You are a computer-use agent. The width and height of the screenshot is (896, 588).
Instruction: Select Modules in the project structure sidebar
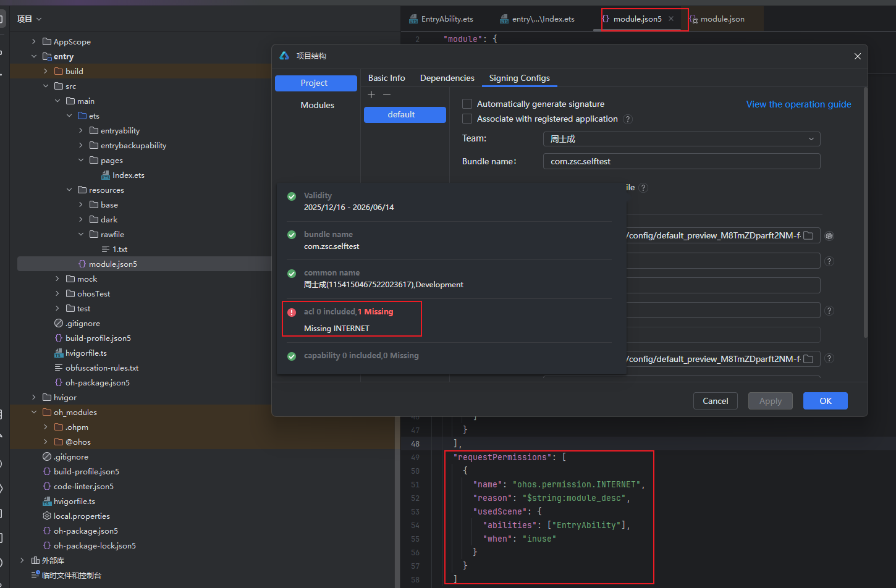[317, 105]
